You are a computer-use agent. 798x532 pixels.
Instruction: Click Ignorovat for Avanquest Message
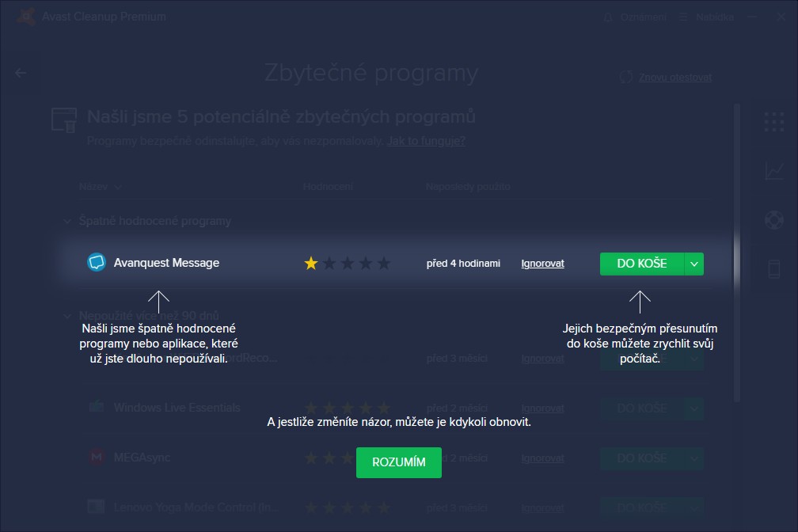pos(542,263)
